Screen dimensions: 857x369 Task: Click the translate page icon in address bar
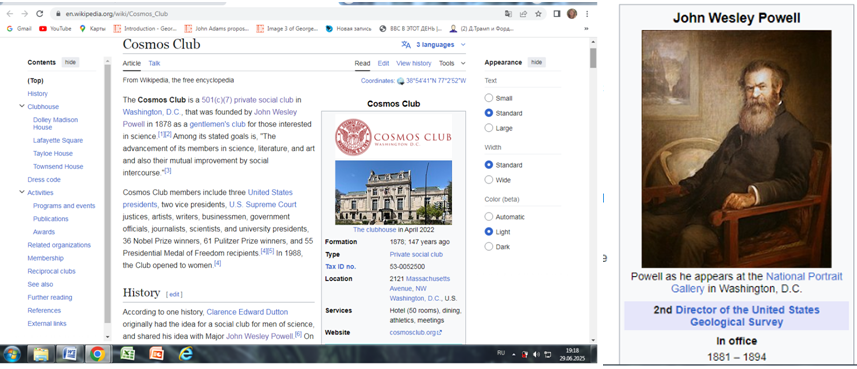508,14
